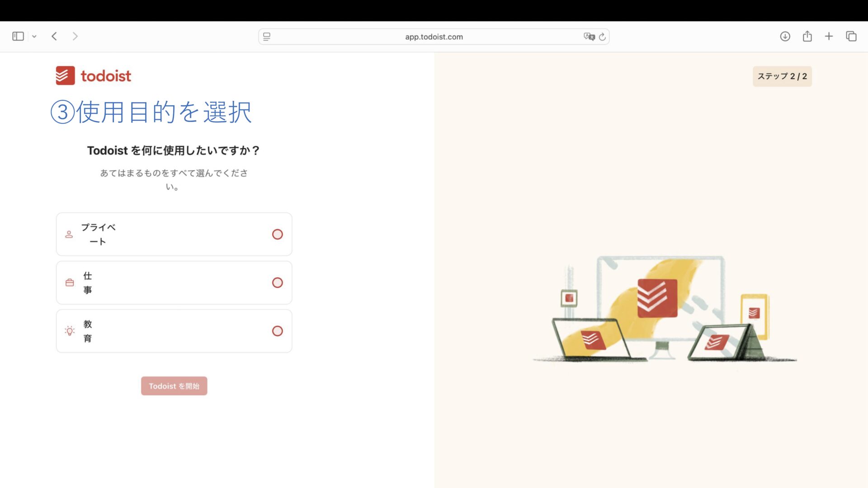Select the 仕事 radio button
The height and width of the screenshot is (488, 868).
[x=277, y=282]
